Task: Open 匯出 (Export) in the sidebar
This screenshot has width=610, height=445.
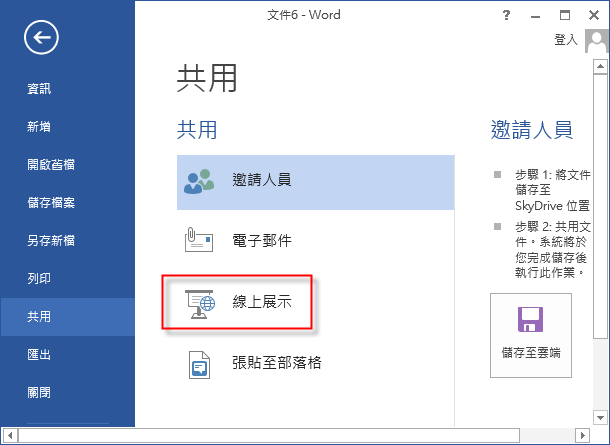Action: (39, 354)
